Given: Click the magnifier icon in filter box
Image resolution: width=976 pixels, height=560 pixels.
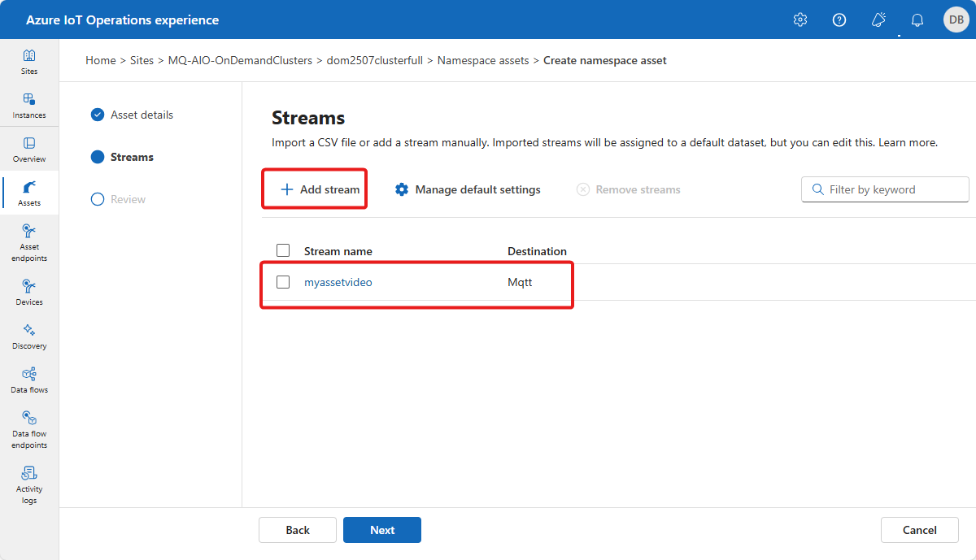Looking at the screenshot, I should (817, 189).
